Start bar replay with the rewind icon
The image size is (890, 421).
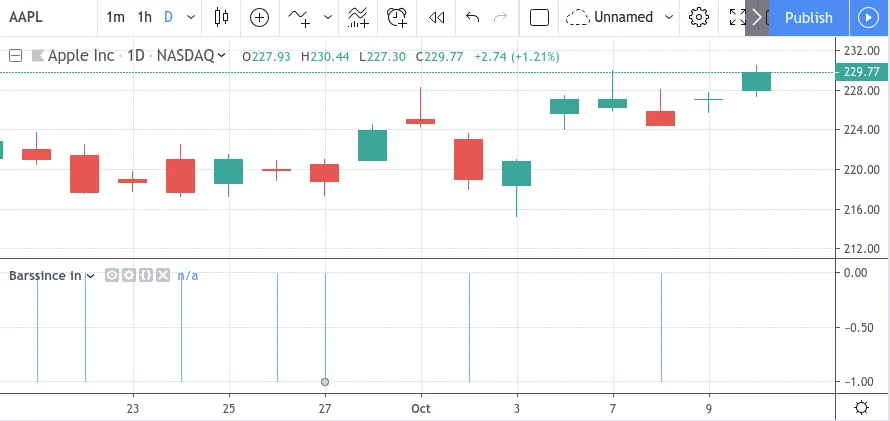[436, 17]
